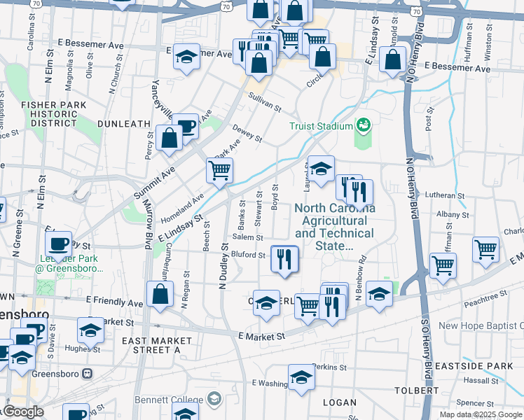Open the shopping cart marker near Homeland Ave
Screen dimensions: 524x420
click(x=220, y=170)
